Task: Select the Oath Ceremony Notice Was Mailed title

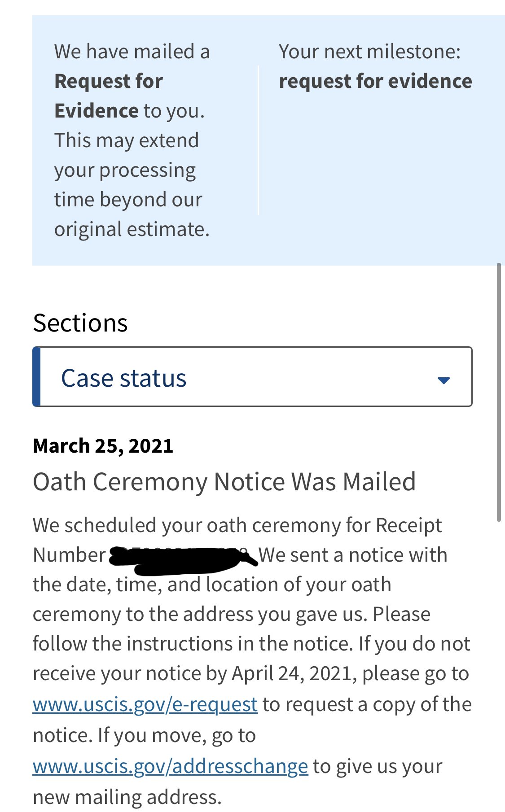Action: point(224,481)
